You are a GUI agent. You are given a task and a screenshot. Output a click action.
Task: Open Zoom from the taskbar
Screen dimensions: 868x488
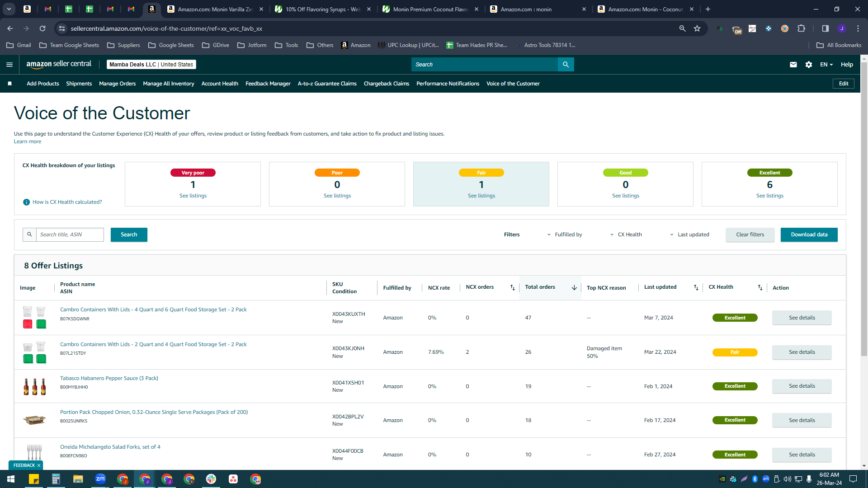(x=100, y=479)
